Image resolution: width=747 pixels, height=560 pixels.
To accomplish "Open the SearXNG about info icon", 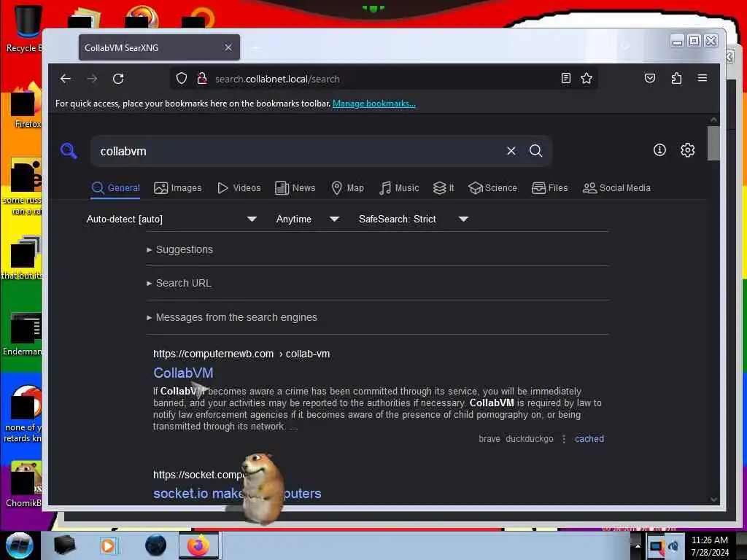I will point(659,150).
